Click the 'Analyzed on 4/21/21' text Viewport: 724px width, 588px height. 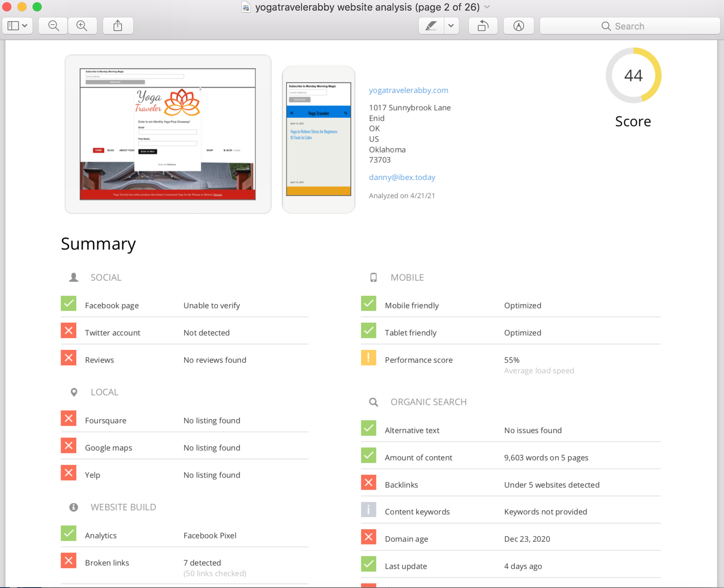click(x=402, y=196)
